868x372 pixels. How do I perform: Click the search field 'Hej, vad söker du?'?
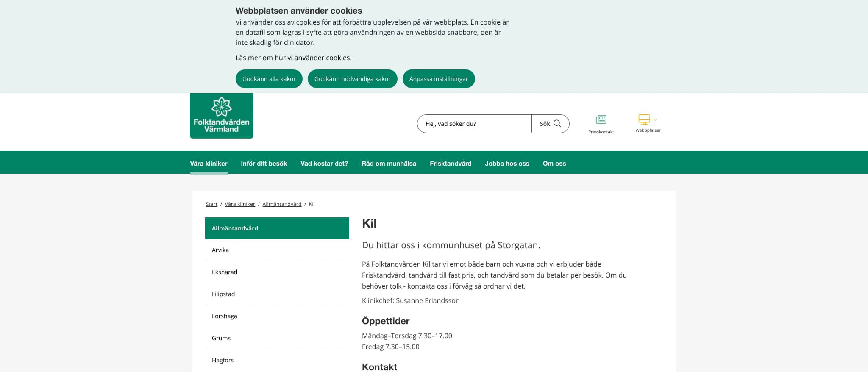(x=474, y=124)
